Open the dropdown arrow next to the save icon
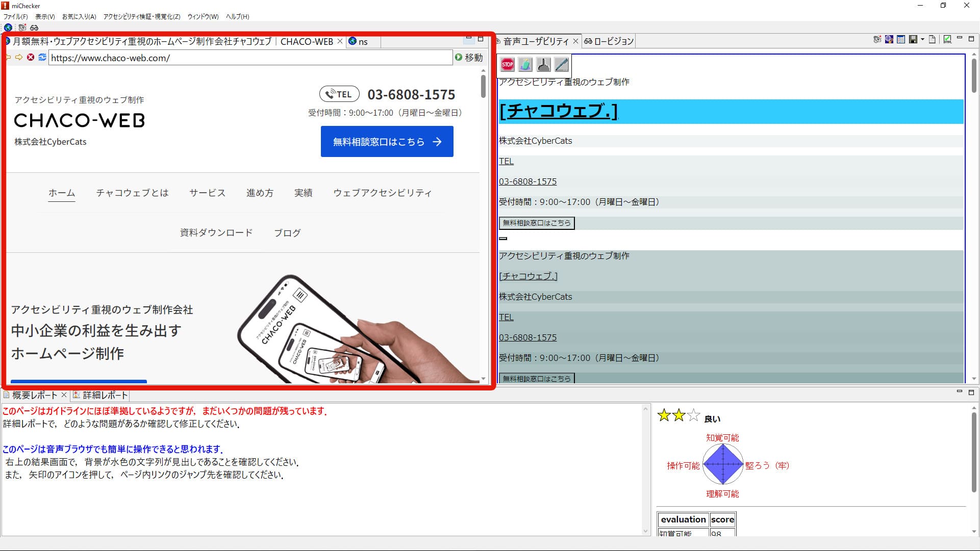 click(x=922, y=39)
